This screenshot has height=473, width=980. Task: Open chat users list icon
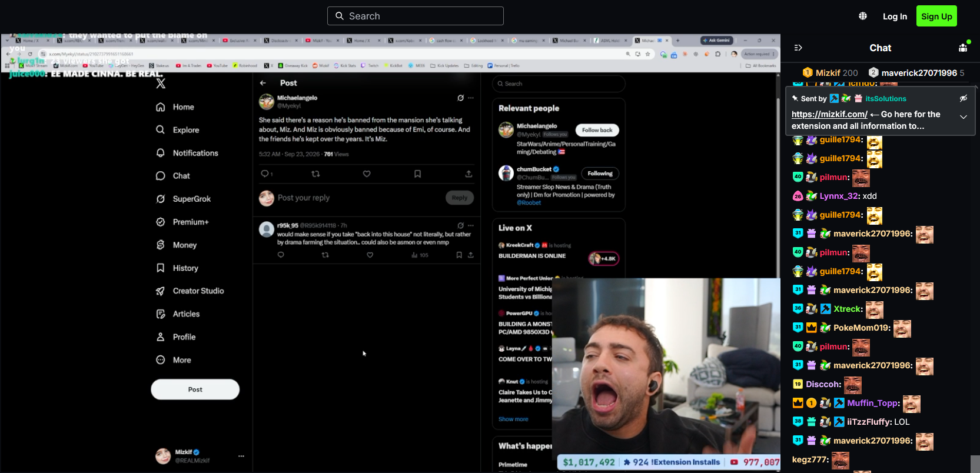coord(964,47)
